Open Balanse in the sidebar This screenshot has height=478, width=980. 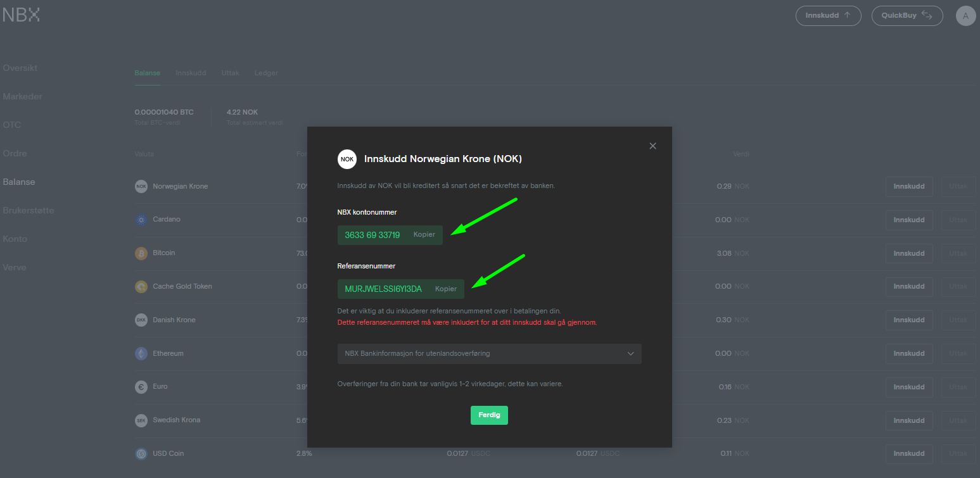click(19, 182)
